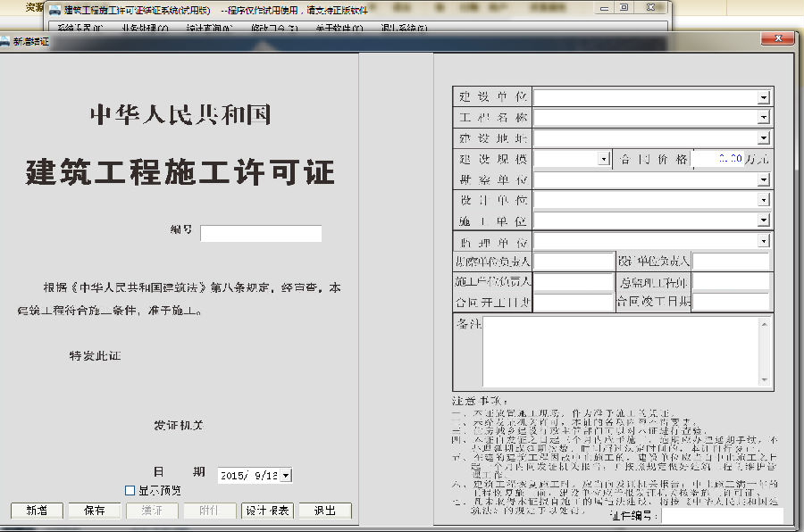The height and width of the screenshot is (532, 804).
Task: Toggle the 显示预览 checkbox
Action: [x=130, y=490]
